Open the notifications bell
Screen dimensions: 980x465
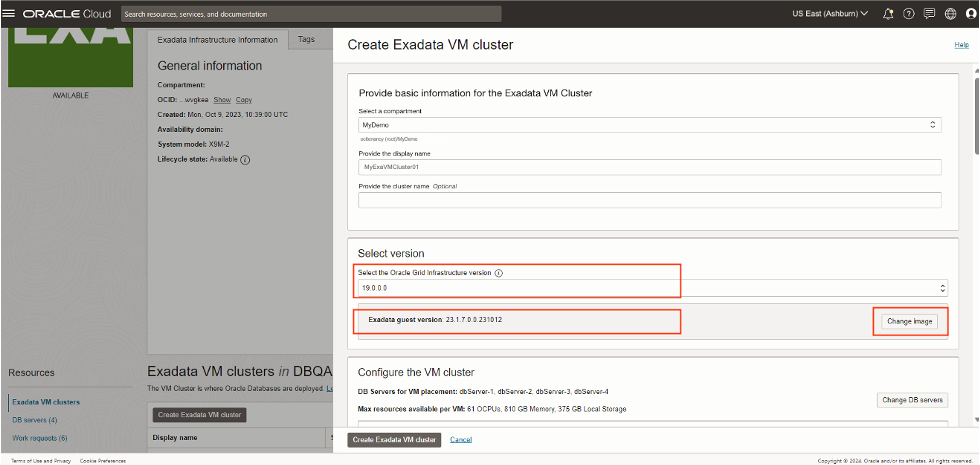coord(888,14)
